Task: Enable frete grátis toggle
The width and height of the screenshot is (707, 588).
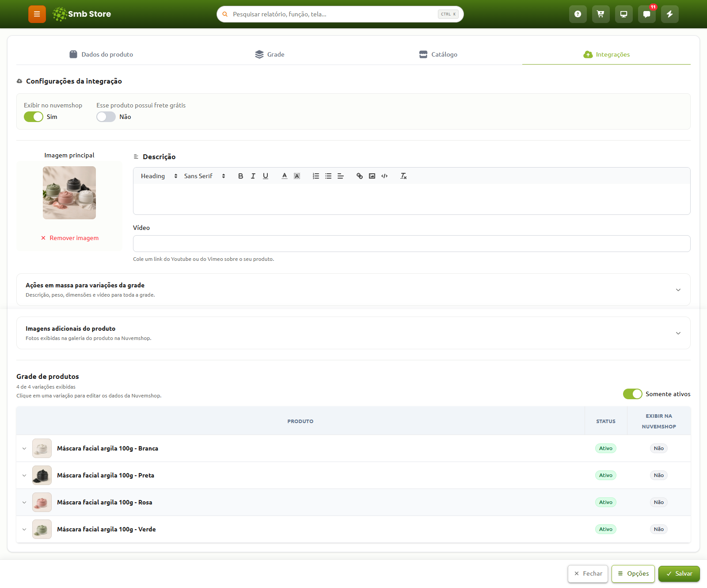Action: [x=106, y=117]
